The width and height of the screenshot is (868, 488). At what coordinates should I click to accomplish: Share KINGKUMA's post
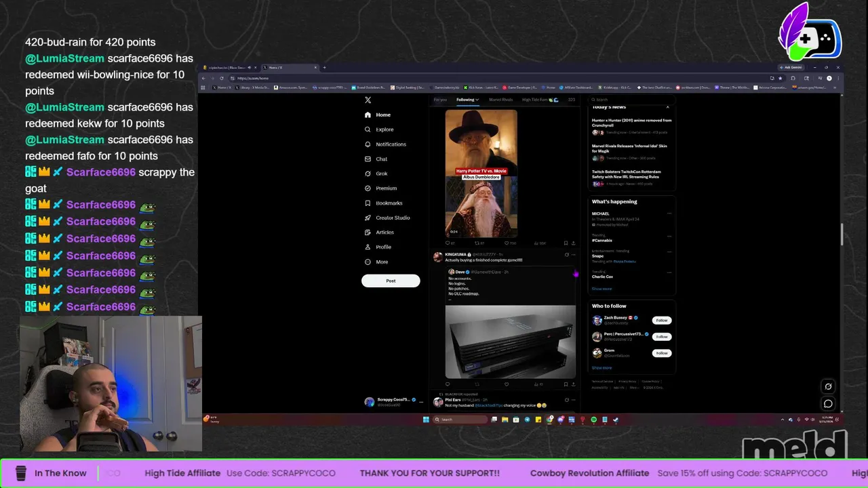tap(573, 384)
